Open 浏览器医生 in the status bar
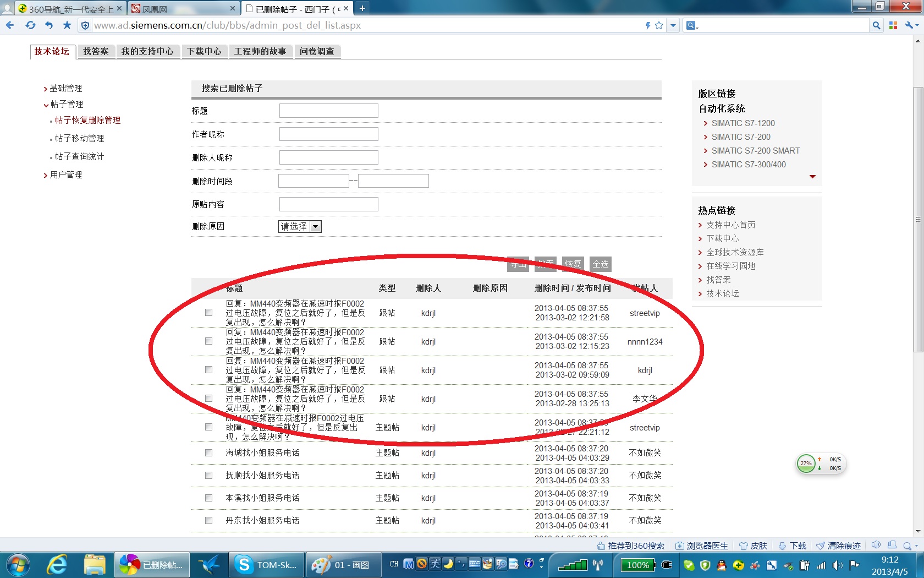Viewport: 924px width, 578px height. (702, 546)
